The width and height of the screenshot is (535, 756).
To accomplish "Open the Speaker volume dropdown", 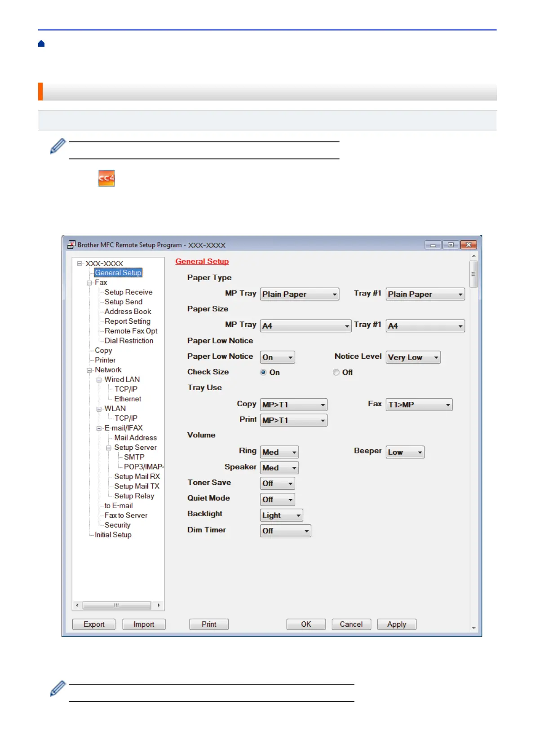I will [279, 468].
